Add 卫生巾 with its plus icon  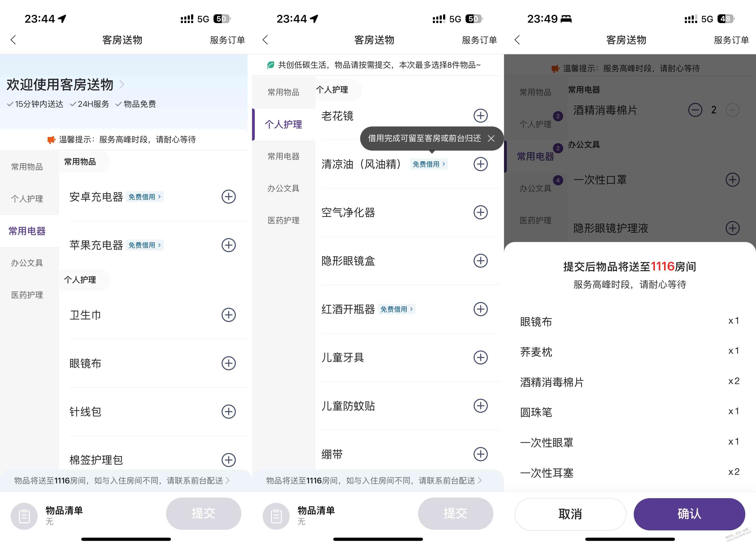tap(229, 314)
